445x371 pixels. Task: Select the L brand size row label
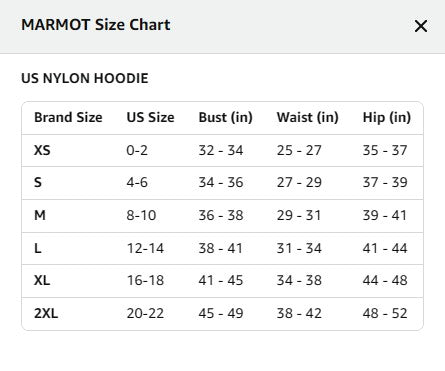(x=37, y=248)
